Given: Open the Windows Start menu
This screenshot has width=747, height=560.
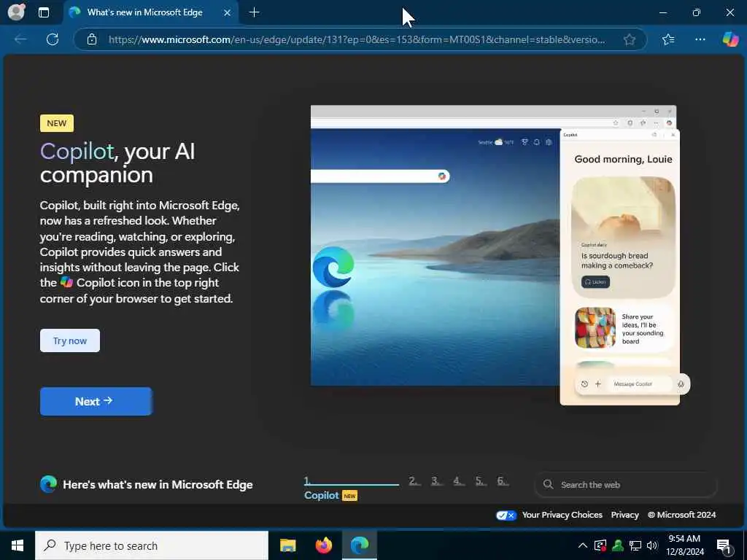Looking at the screenshot, I should click(x=18, y=545).
